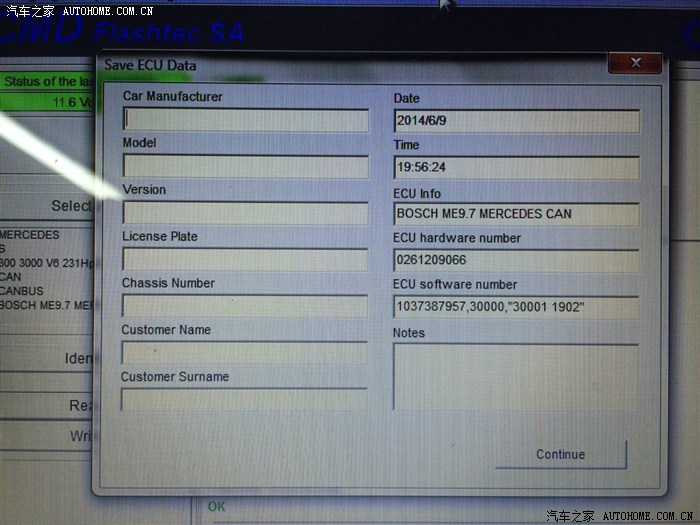Click the Customer Name input field
Image resolution: width=700 pixels, height=525 pixels.
(244, 353)
